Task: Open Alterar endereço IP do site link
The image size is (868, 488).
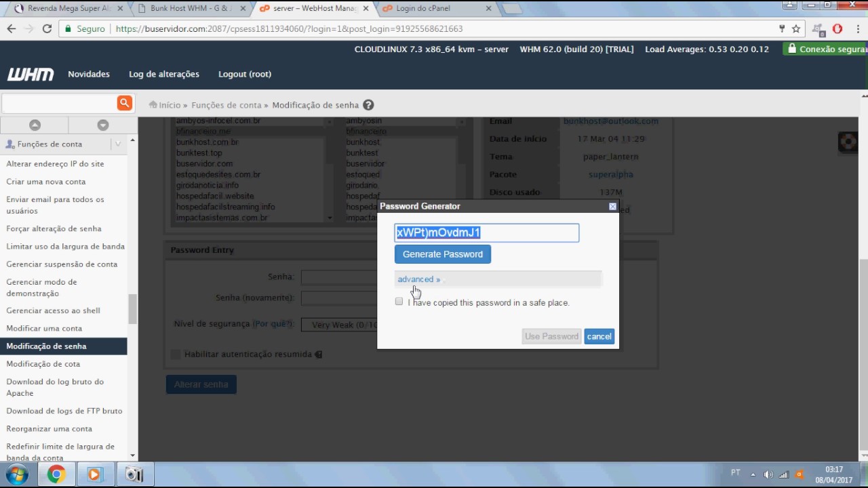Action: [x=55, y=163]
